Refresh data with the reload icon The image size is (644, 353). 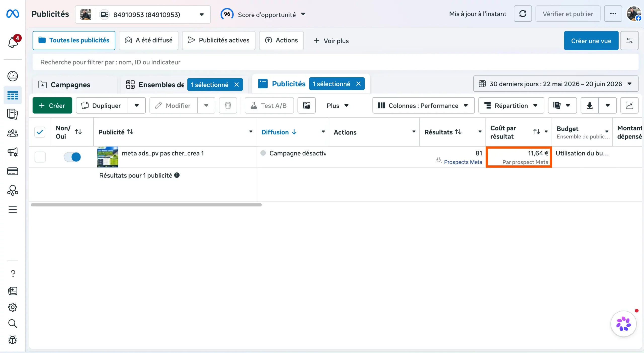pyautogui.click(x=523, y=14)
